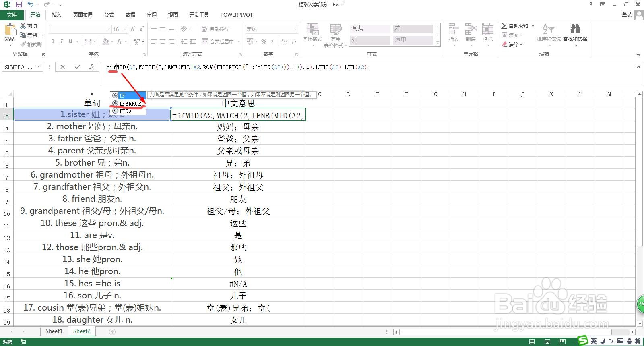644x346 pixels.
Task: Toggle Underline formatting
Action: pos(70,41)
